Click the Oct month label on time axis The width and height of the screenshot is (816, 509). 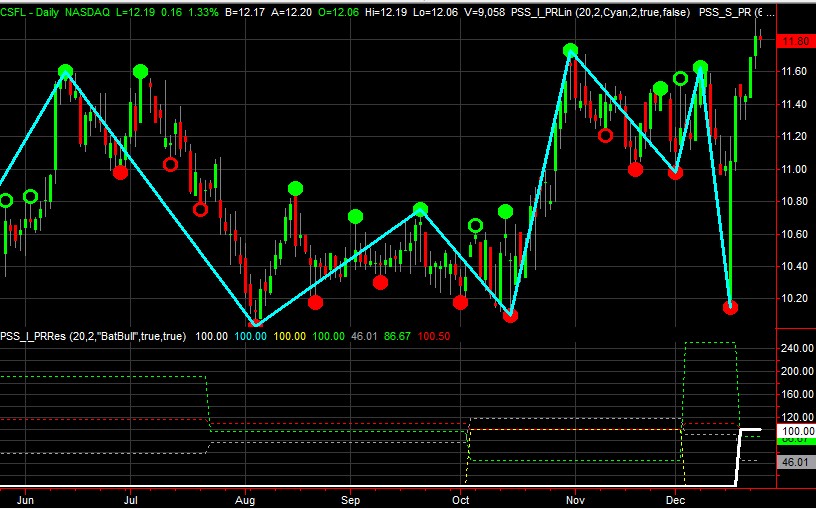coord(461,501)
